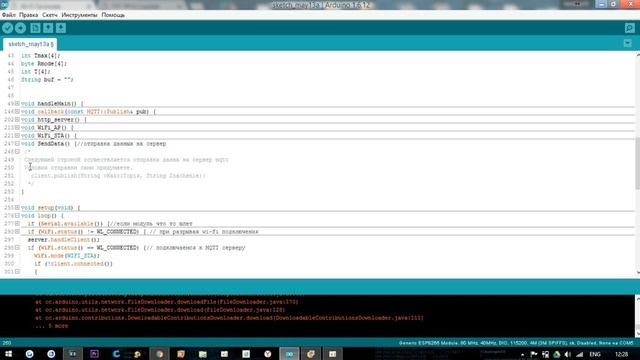Click the editor scrollbar down arrow

[638, 272]
